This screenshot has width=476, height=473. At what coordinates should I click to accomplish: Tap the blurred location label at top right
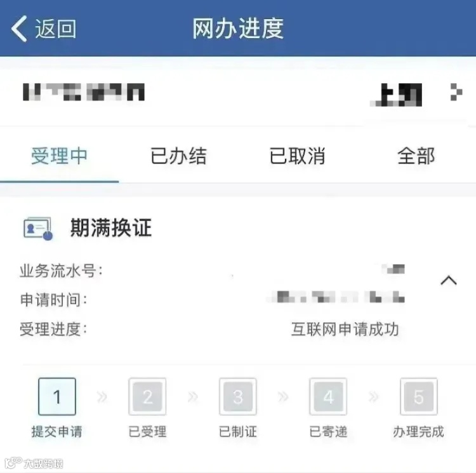pyautogui.click(x=396, y=94)
